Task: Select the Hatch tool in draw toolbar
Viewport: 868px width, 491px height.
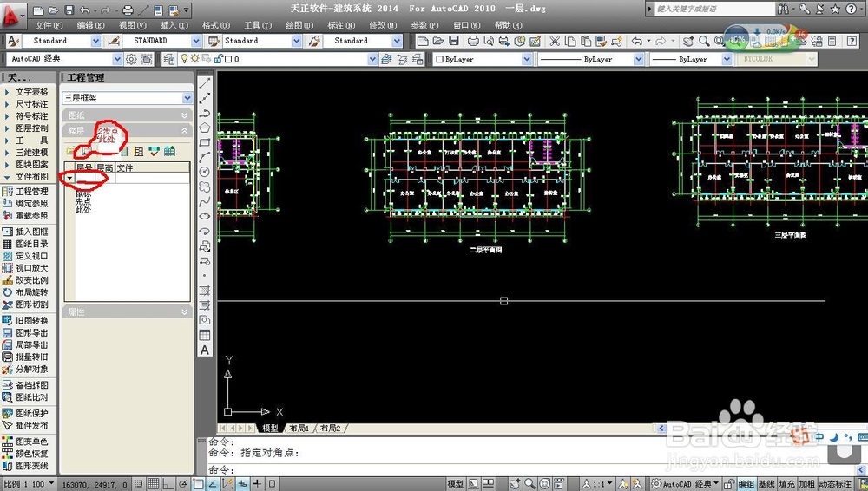Action: [204, 291]
